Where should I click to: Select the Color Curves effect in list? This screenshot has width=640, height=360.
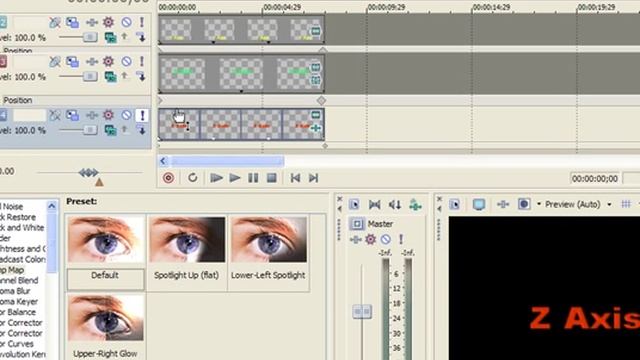[x=17, y=344]
